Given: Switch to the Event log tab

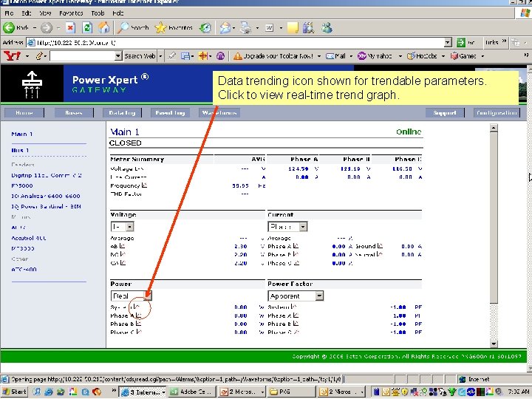Looking at the screenshot, I should pos(171,112).
